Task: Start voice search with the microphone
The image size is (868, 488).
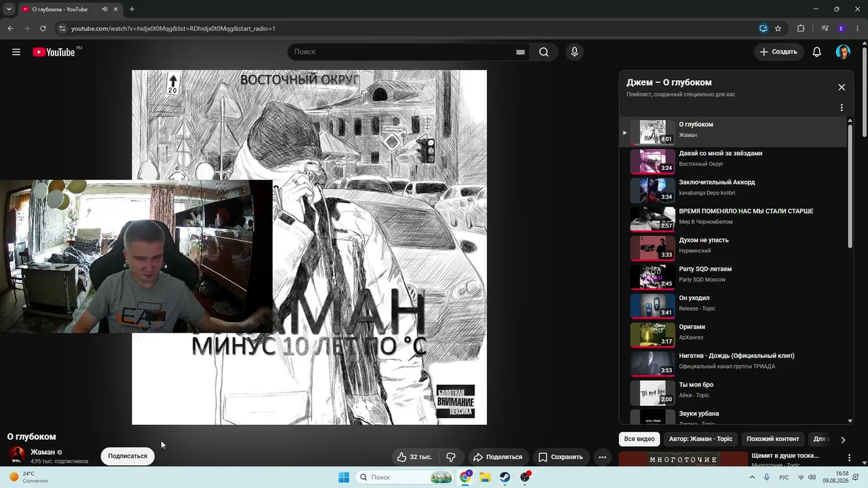Action: pyautogui.click(x=574, y=52)
